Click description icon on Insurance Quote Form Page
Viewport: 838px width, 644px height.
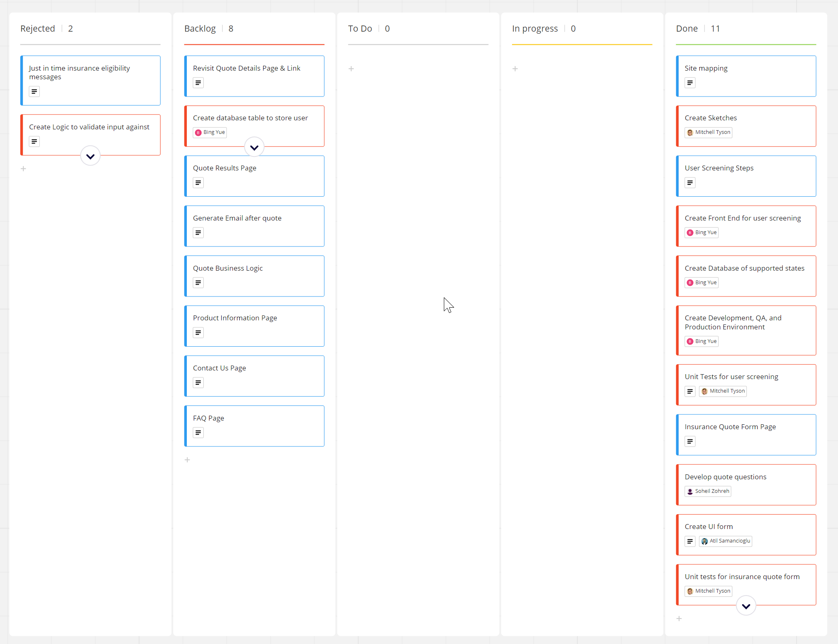pyautogui.click(x=690, y=442)
